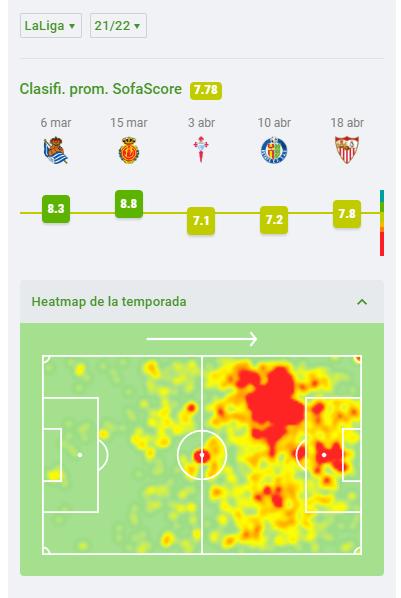Image resolution: width=401 pixels, height=598 pixels.
Task: Click the Celta Vigo crest icon
Action: [201, 150]
